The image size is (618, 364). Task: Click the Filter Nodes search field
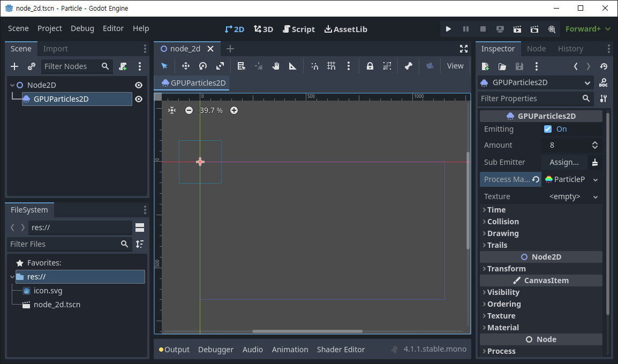(77, 66)
